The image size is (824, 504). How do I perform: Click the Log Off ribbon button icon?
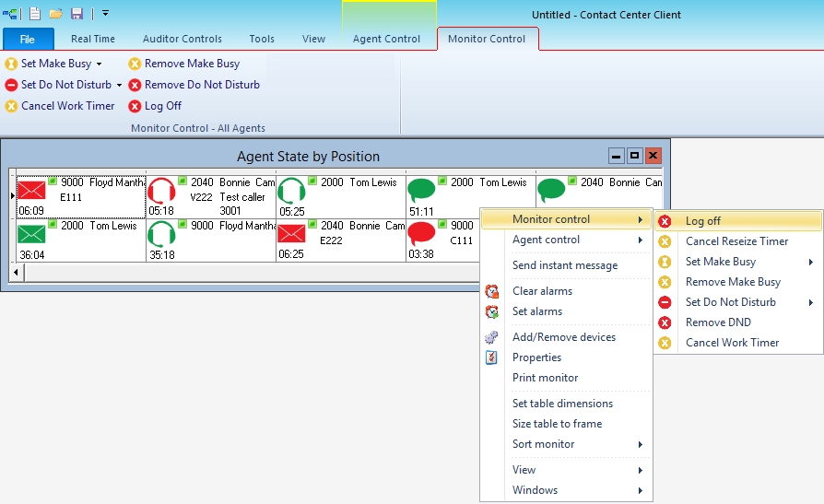coord(135,106)
